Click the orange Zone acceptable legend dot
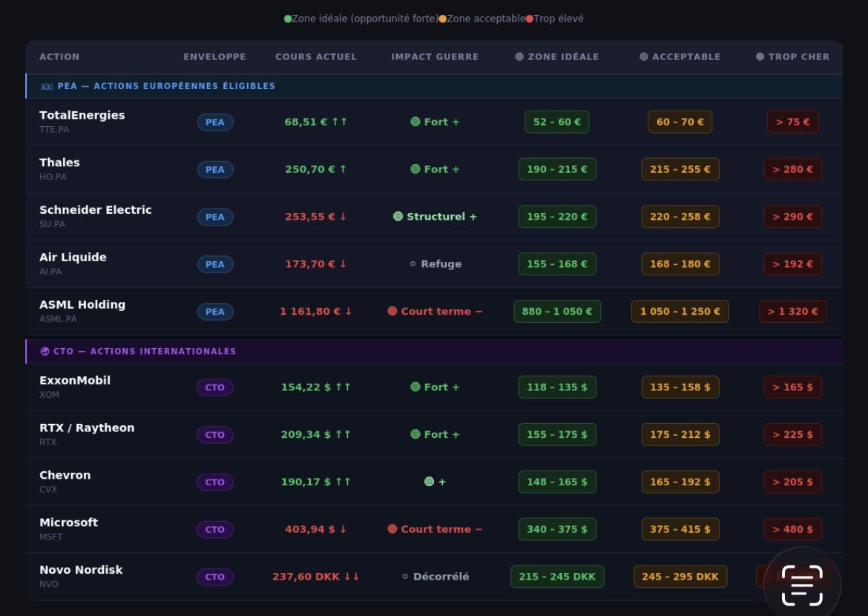Image resolution: width=868 pixels, height=616 pixels. click(x=443, y=19)
